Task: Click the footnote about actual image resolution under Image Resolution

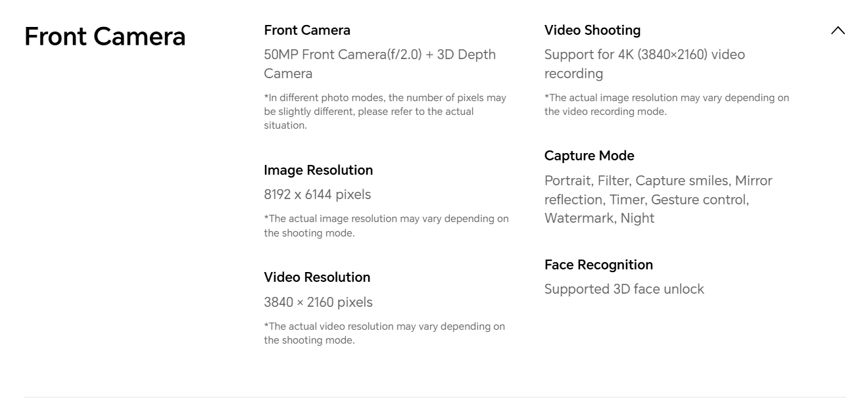Action: tap(386, 225)
